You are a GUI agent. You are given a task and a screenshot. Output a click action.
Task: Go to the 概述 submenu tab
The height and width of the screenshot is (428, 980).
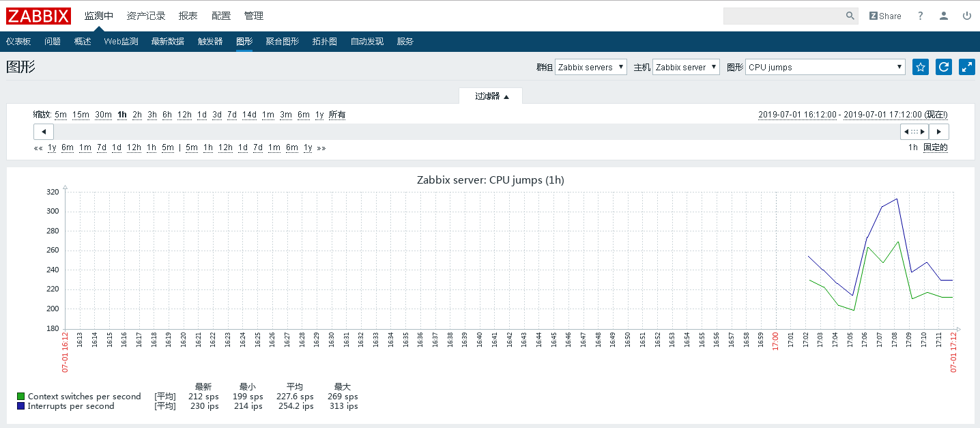[x=83, y=42]
